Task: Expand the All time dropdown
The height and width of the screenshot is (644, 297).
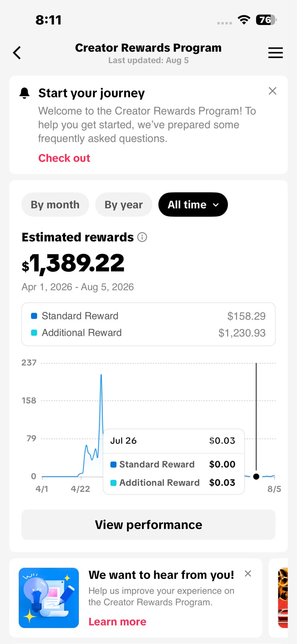Action: [193, 204]
